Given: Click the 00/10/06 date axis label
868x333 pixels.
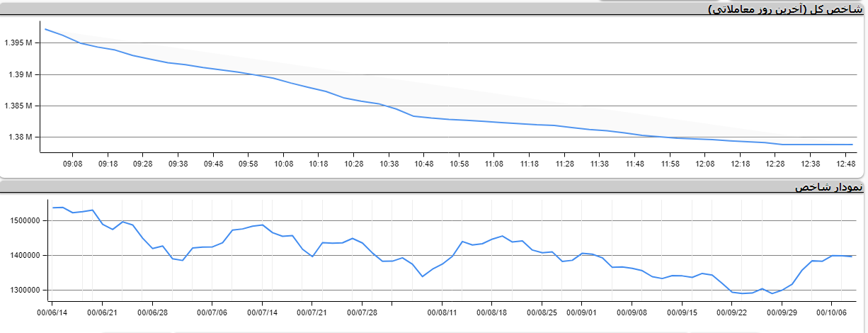Looking at the screenshot, I should tap(832, 311).
